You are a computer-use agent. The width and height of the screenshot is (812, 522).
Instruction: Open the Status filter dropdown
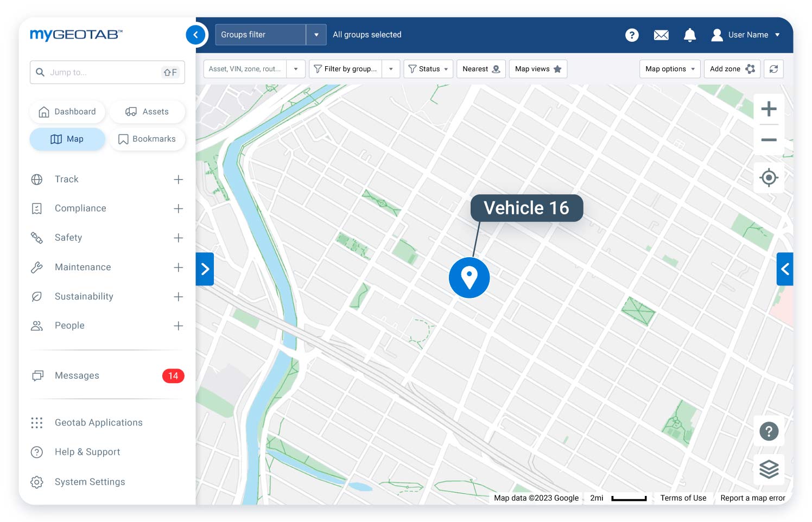tap(428, 69)
